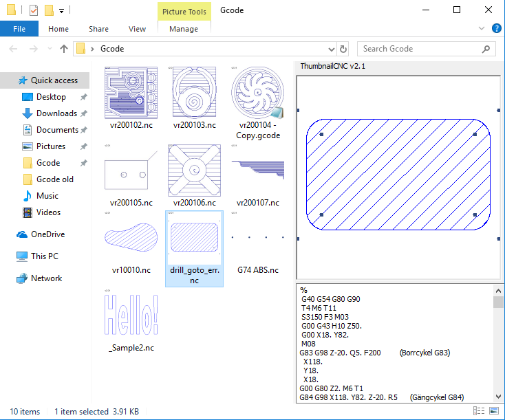Select the Manage tab under Picture Tools
The image size is (505, 420).
point(184,29)
